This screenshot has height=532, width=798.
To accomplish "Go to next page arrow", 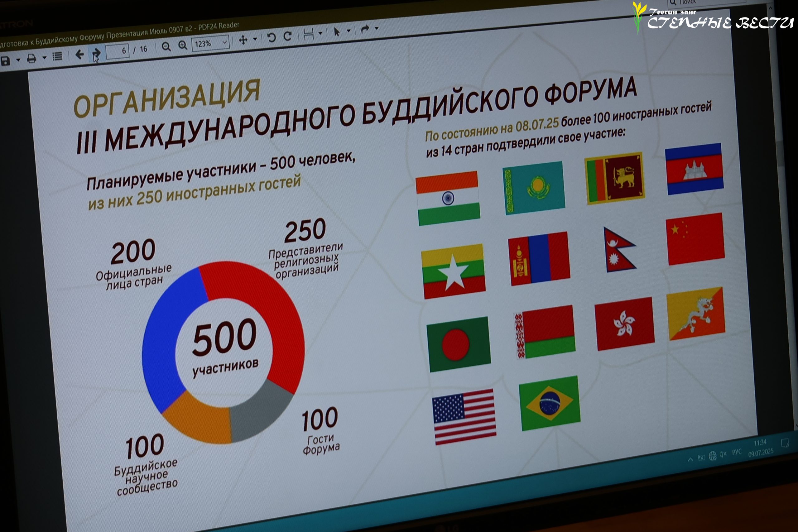I will coord(96,53).
